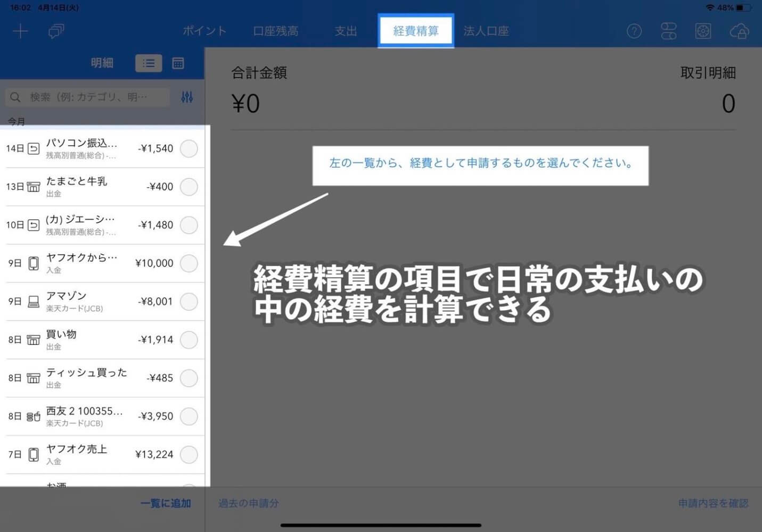Click search magnifier icon
762x532 pixels.
coord(15,97)
